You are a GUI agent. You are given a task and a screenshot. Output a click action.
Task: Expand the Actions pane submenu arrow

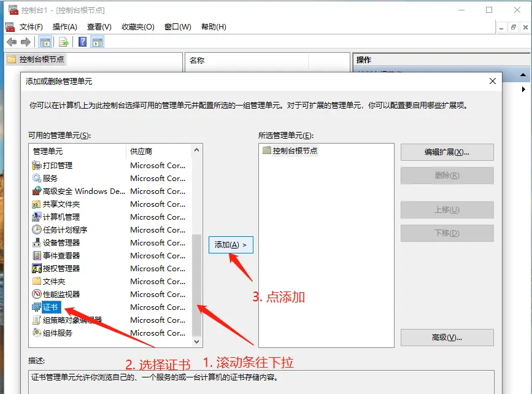click(523, 89)
